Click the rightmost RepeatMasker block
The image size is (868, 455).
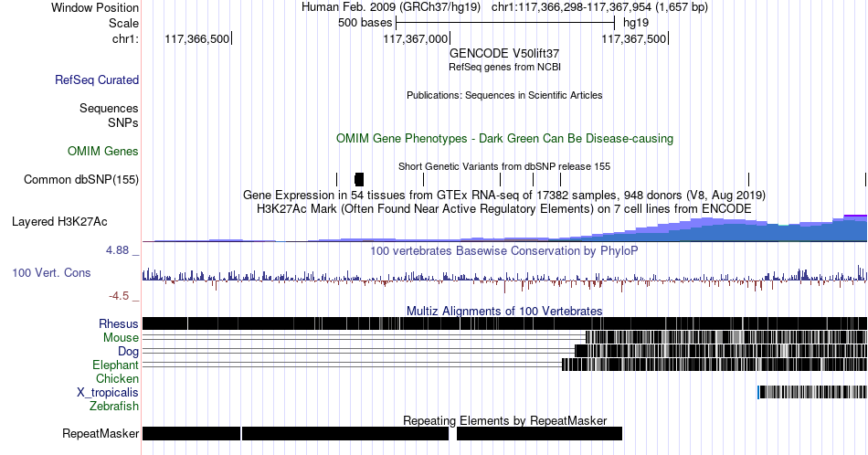tap(539, 433)
